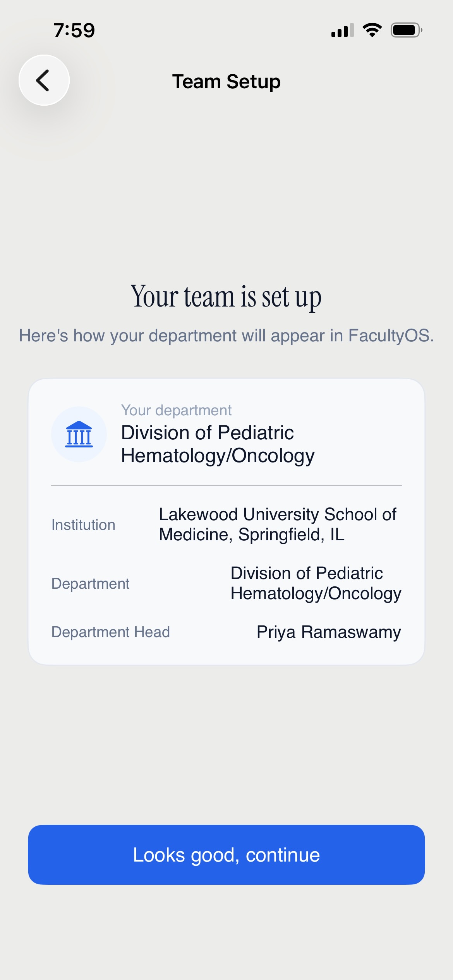Tap the 7:59 clock in status bar

coord(74,30)
